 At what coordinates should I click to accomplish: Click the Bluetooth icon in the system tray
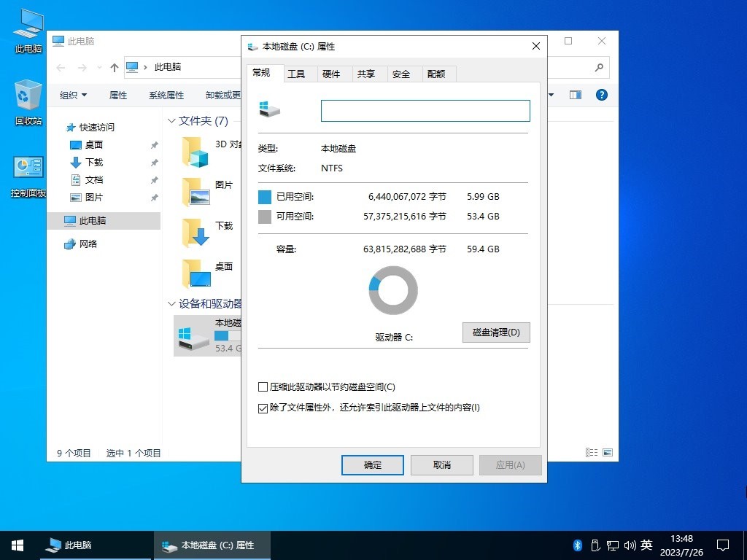(x=577, y=545)
